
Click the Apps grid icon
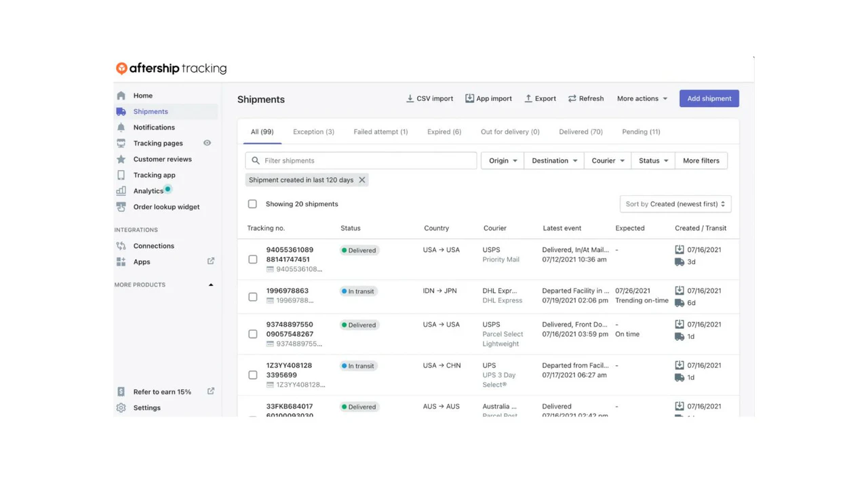(x=121, y=262)
